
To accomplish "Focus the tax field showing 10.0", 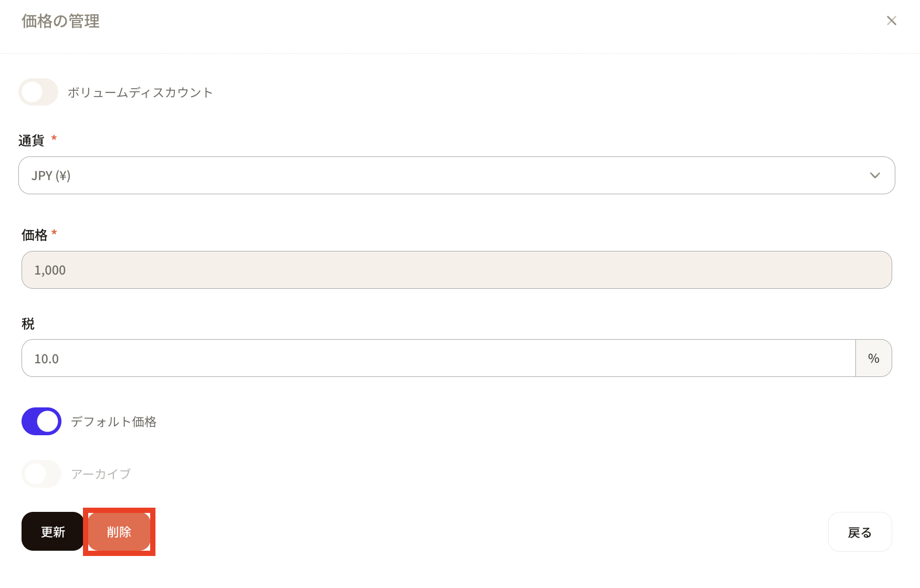I will click(x=438, y=359).
